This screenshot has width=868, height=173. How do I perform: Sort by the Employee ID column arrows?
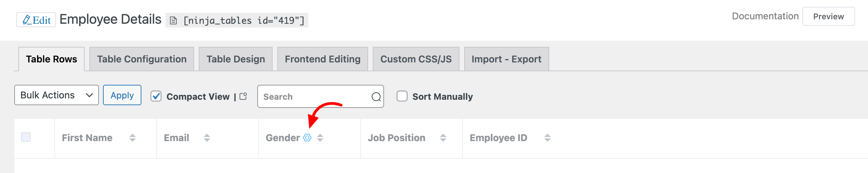coord(547,138)
